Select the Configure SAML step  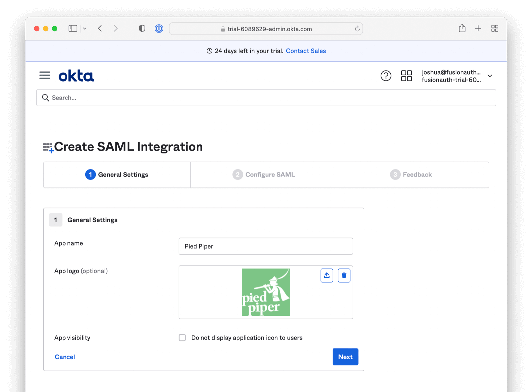pos(264,175)
